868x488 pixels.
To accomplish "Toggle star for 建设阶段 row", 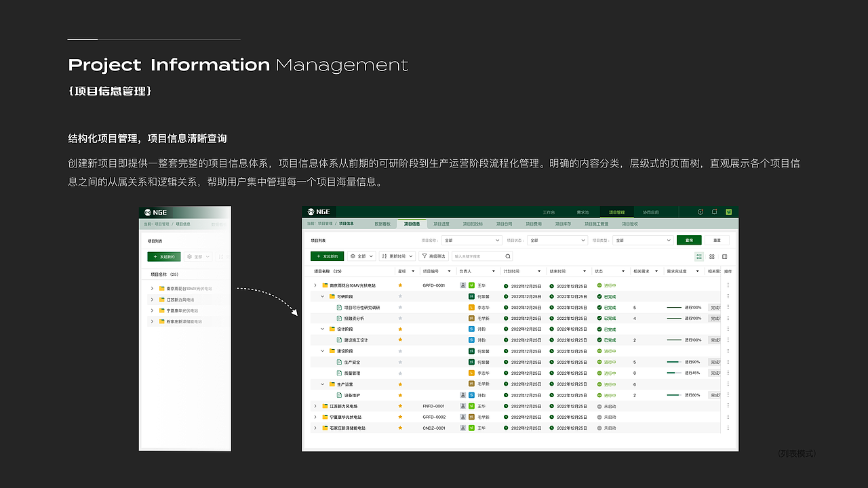I will pyautogui.click(x=400, y=351).
